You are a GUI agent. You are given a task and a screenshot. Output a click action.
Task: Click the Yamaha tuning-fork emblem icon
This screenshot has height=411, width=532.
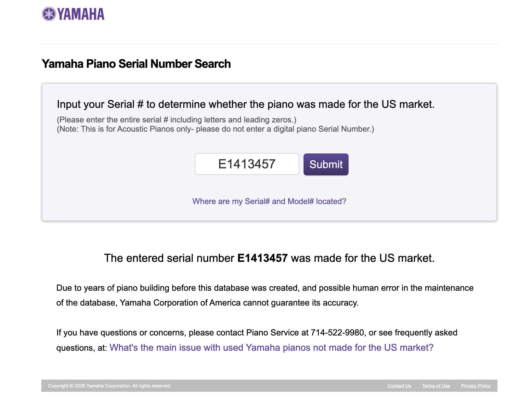click(x=49, y=14)
